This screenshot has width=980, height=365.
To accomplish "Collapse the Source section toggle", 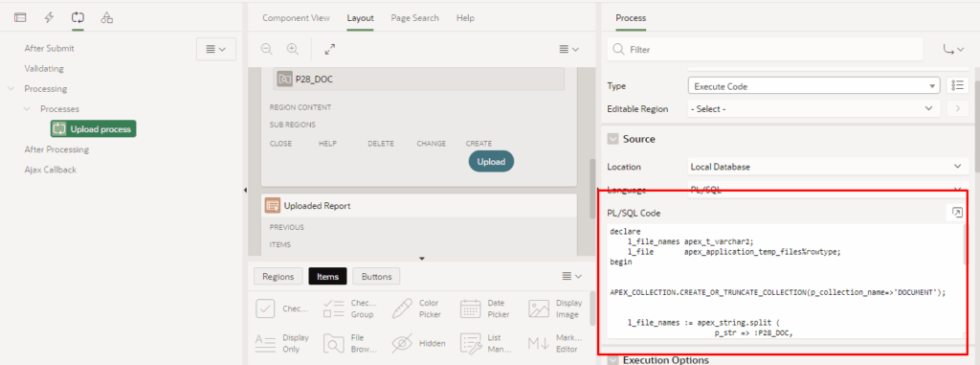I will [612, 139].
